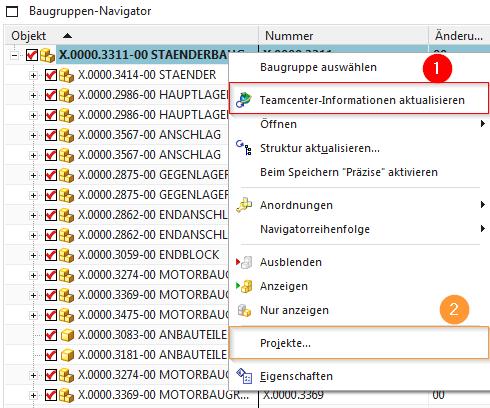Click the Struktur aktualisieren icon
490x408 pixels.
244,148
